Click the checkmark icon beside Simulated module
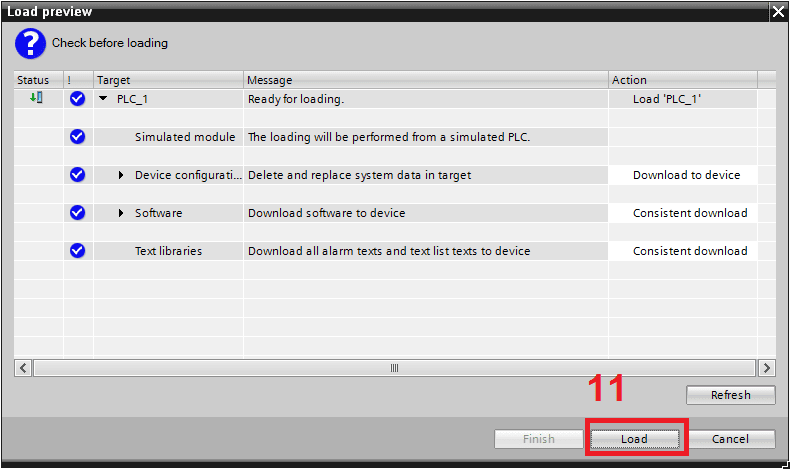Screen dimensions: 790x469 (78, 137)
